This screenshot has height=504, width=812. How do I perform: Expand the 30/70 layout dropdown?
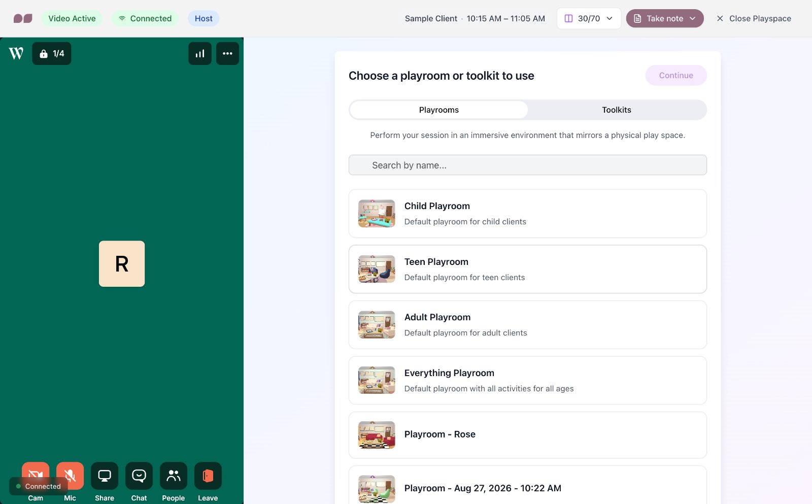pos(589,18)
